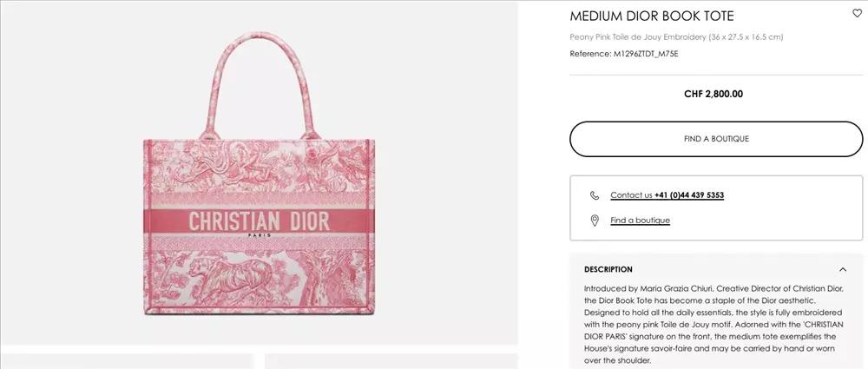Viewport: 868px width, 369px height.
Task: Click the pink handles of the tote
Action: pyautogui.click(x=259, y=83)
